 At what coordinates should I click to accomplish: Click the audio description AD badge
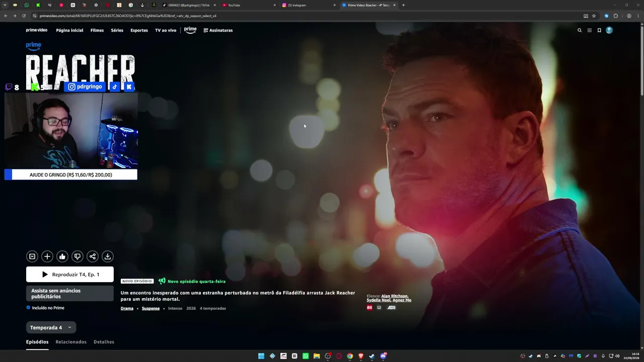[x=391, y=308]
